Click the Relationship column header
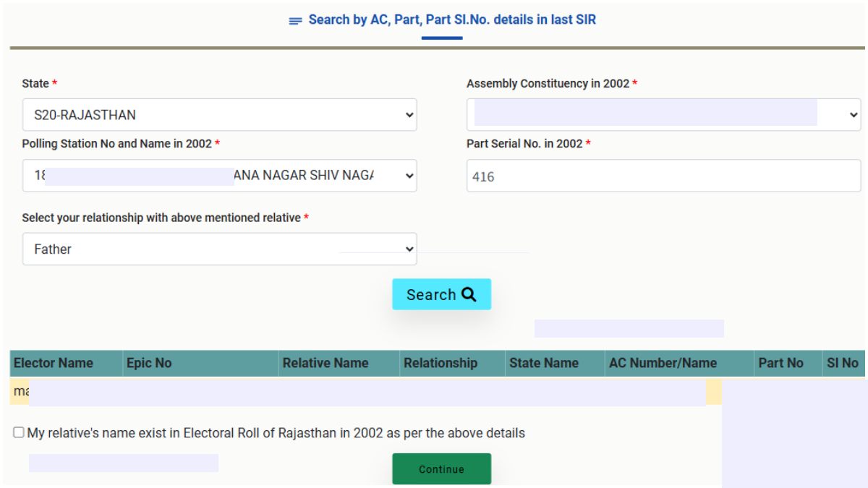The width and height of the screenshot is (868, 488). click(x=442, y=363)
